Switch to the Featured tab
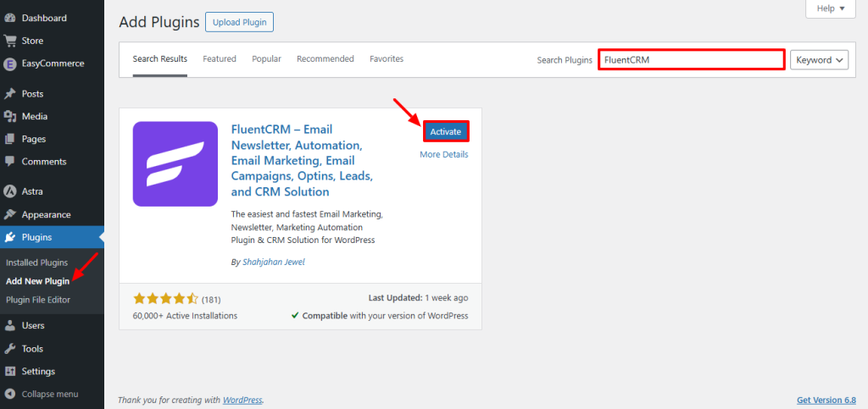 coord(220,59)
